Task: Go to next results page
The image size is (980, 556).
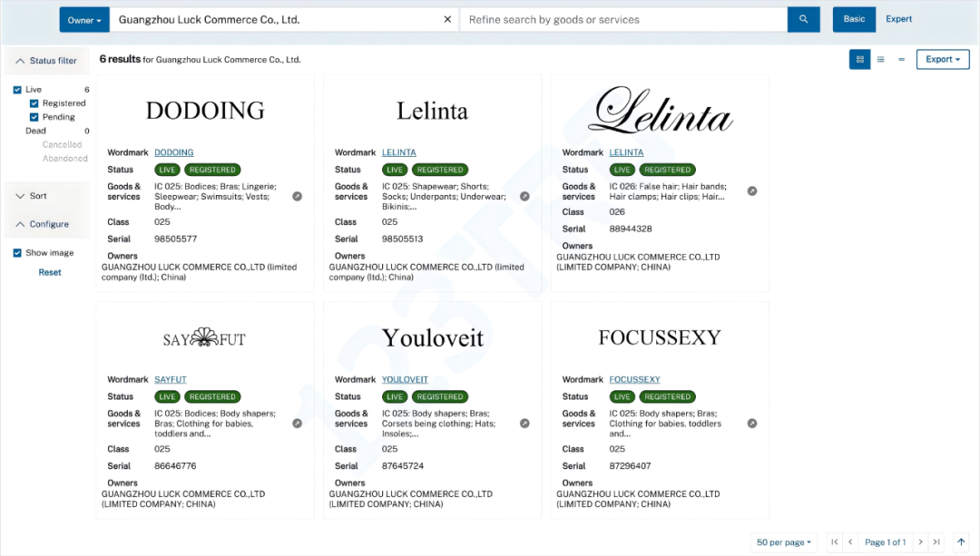Action: (x=920, y=542)
